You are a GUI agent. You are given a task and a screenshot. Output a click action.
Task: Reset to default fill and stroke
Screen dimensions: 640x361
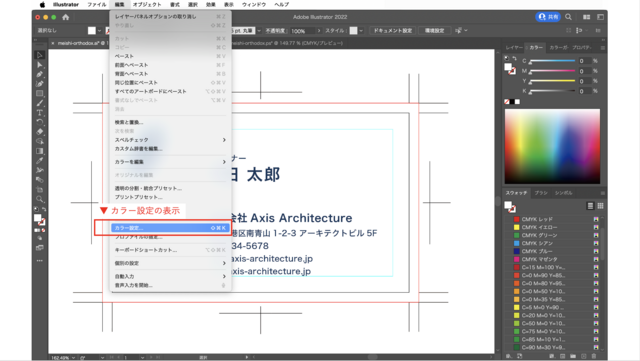click(x=36, y=209)
